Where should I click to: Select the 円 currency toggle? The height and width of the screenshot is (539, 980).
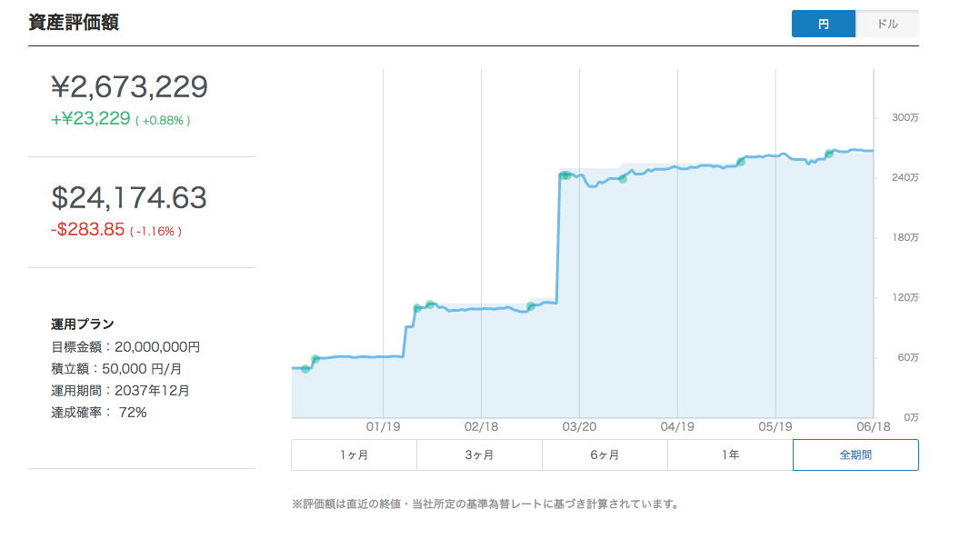click(x=823, y=24)
